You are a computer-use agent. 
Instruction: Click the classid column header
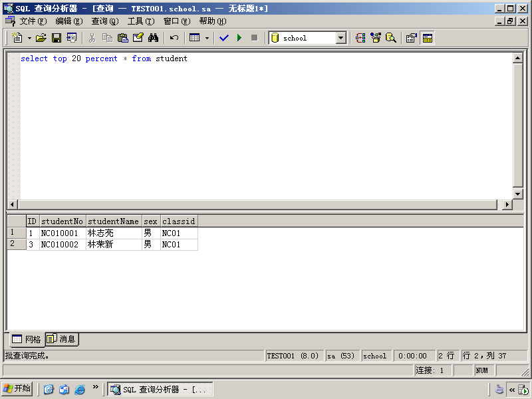[179, 221]
